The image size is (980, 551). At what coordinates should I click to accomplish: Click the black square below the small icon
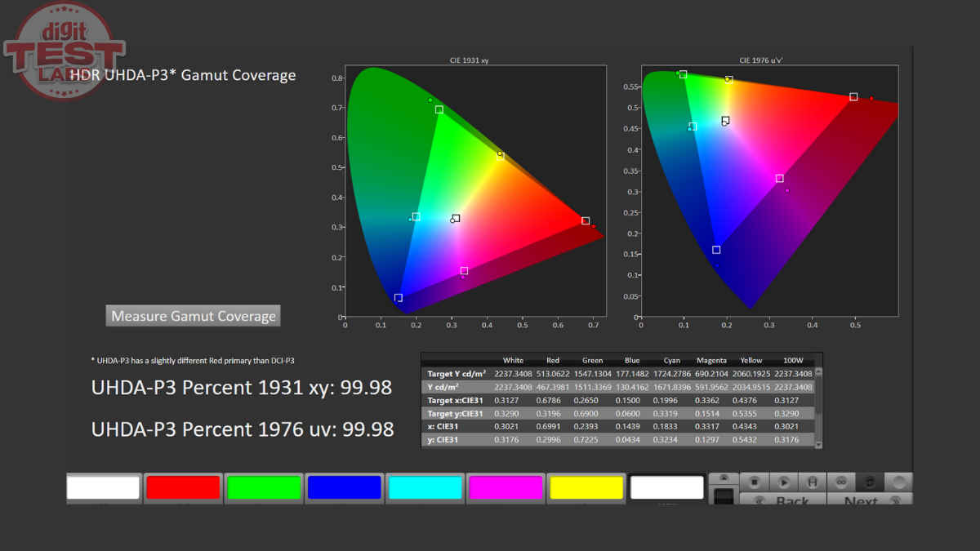724,495
